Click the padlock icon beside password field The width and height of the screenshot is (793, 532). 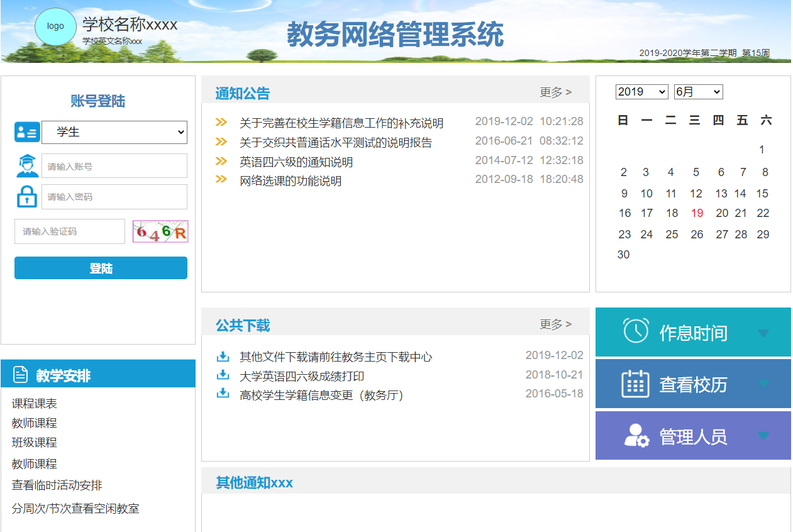[27, 197]
